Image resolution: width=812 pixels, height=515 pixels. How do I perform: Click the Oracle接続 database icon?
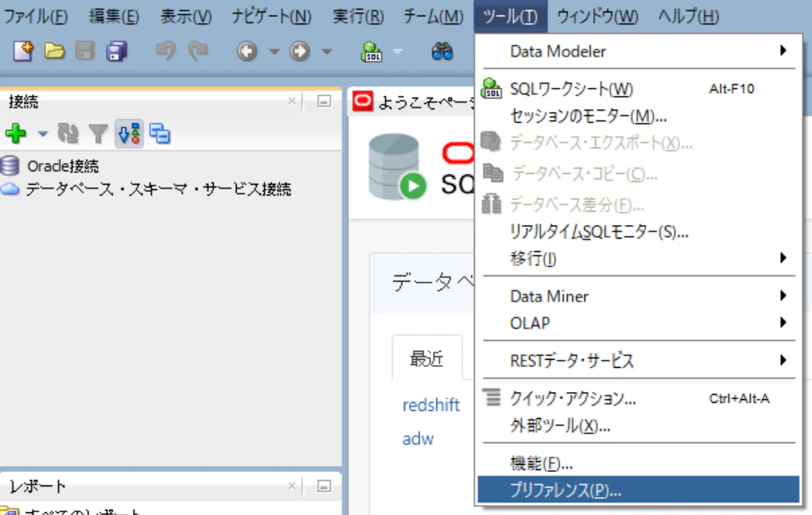[10, 166]
